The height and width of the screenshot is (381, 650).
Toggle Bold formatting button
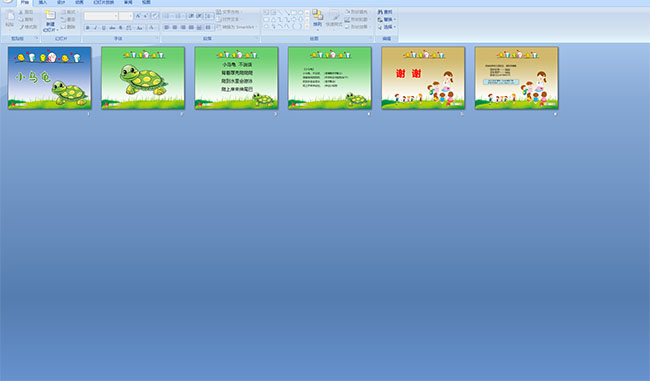coord(87,28)
